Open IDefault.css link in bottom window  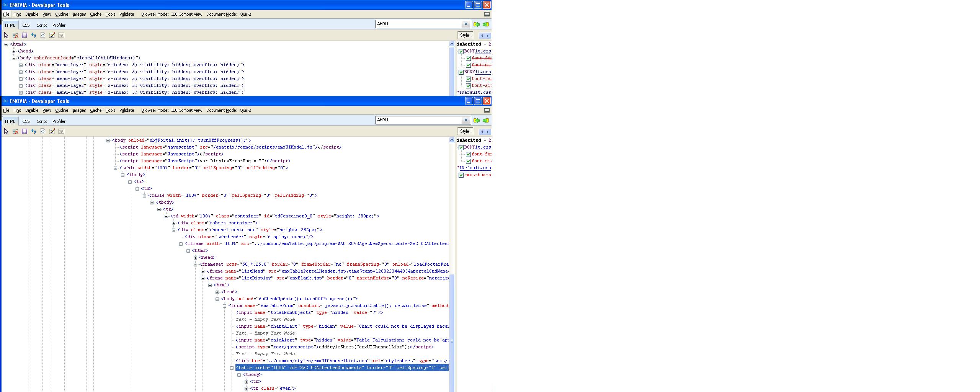(x=475, y=168)
